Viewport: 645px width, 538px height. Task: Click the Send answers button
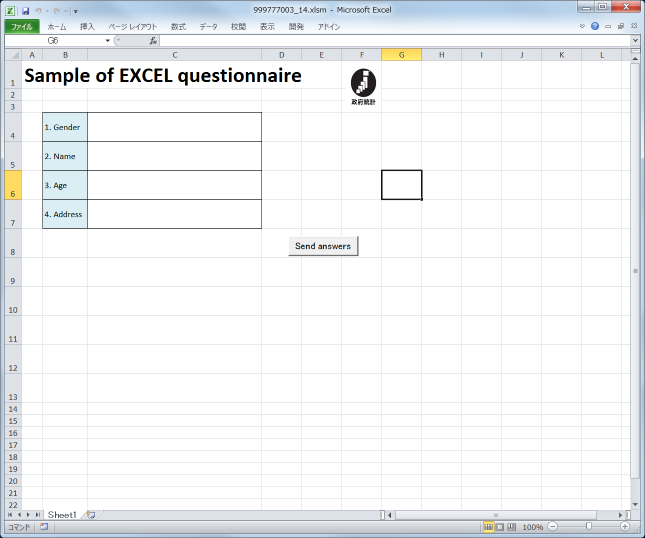(x=323, y=246)
